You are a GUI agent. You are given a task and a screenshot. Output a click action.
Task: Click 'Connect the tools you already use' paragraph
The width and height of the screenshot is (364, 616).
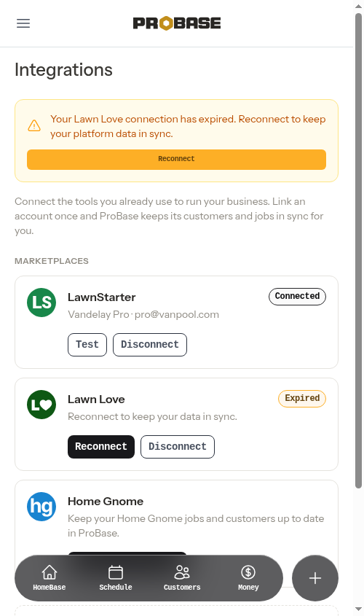click(x=169, y=216)
